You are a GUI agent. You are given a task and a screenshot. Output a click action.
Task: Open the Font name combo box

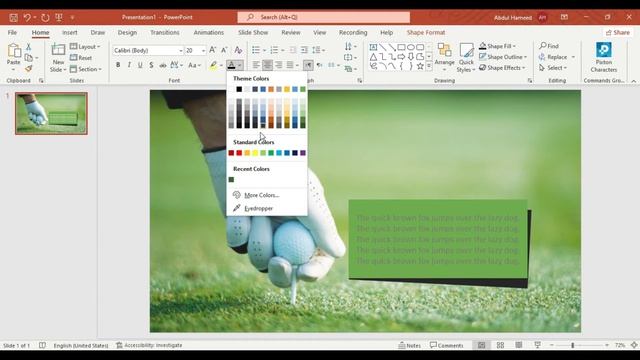tap(148, 50)
